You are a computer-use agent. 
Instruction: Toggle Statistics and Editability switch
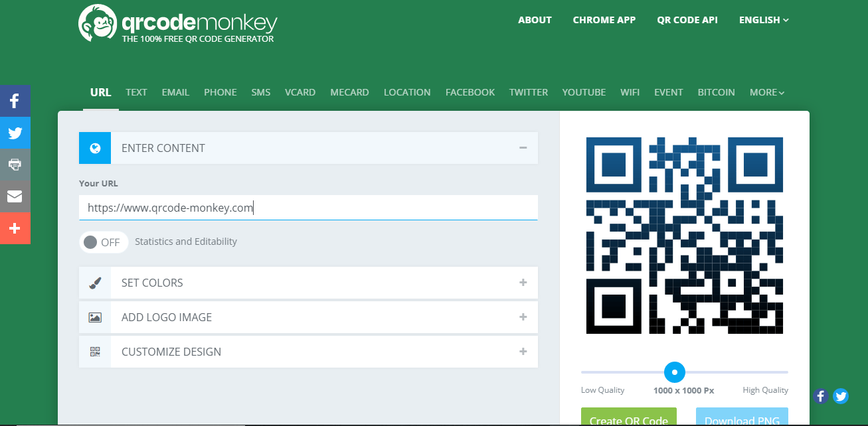coord(104,242)
